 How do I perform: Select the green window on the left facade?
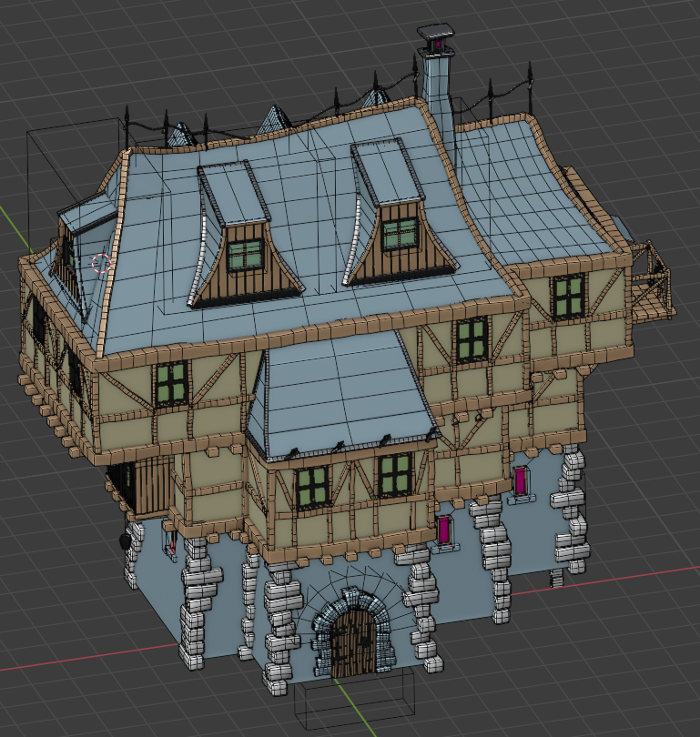click(x=170, y=382)
